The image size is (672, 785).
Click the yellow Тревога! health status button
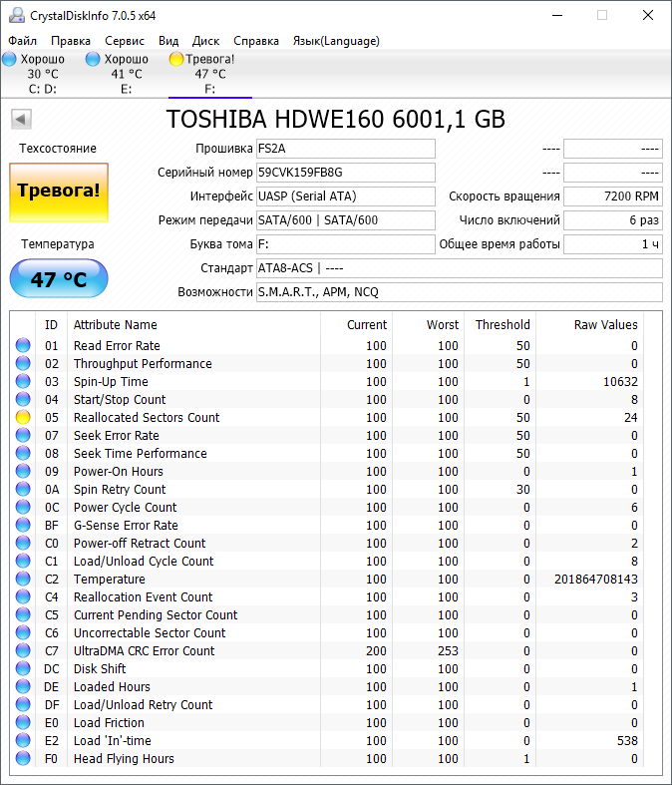pos(59,193)
